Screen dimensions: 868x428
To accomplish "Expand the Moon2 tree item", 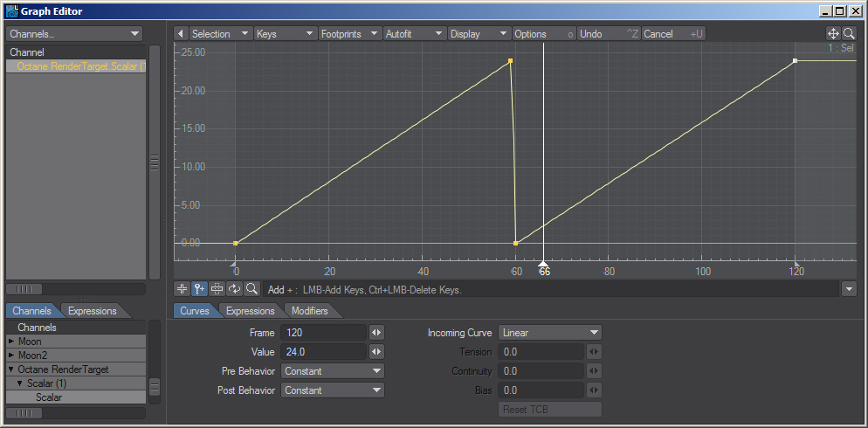I will tap(11, 355).
